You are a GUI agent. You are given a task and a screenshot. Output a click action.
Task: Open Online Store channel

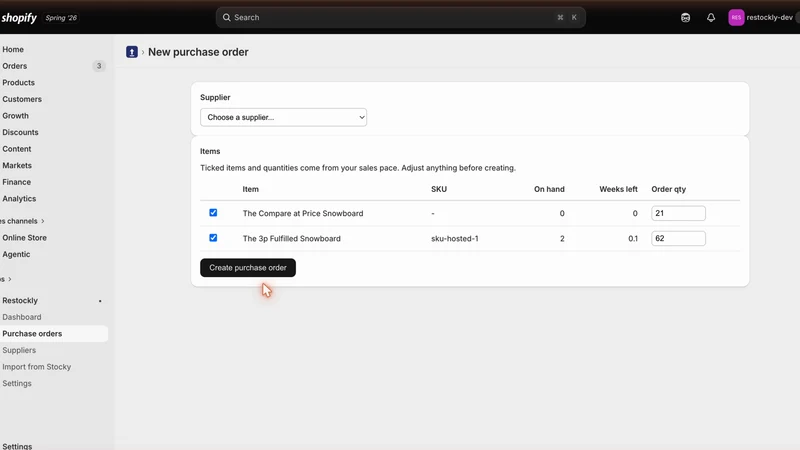coord(24,238)
